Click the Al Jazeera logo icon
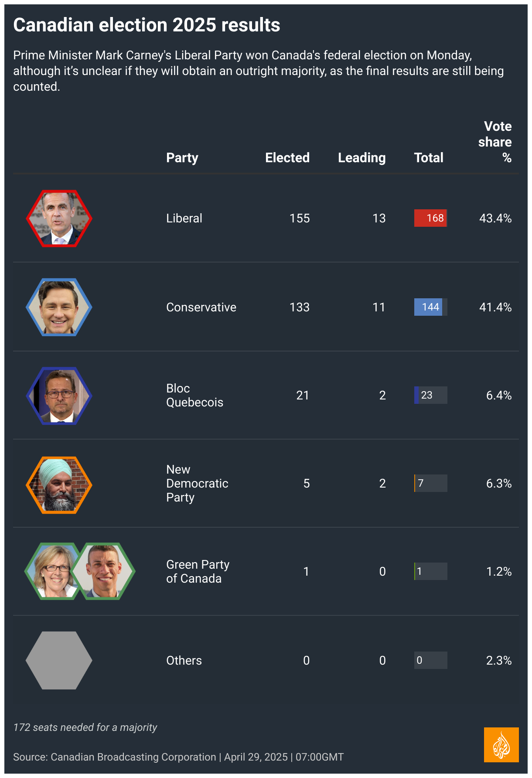 pos(501,744)
